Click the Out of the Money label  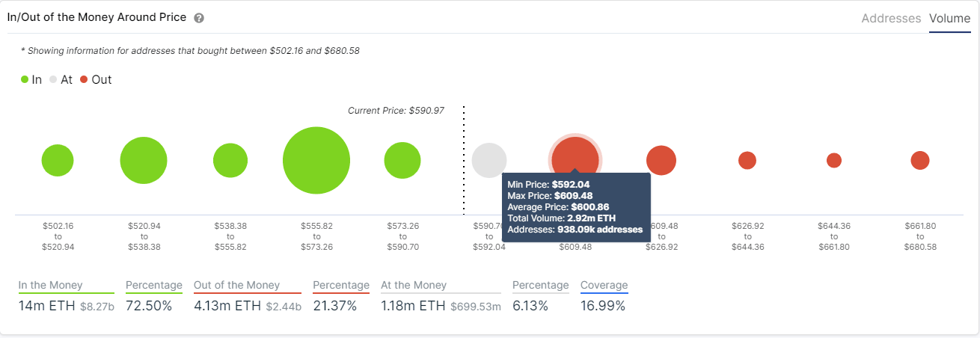[x=236, y=285]
